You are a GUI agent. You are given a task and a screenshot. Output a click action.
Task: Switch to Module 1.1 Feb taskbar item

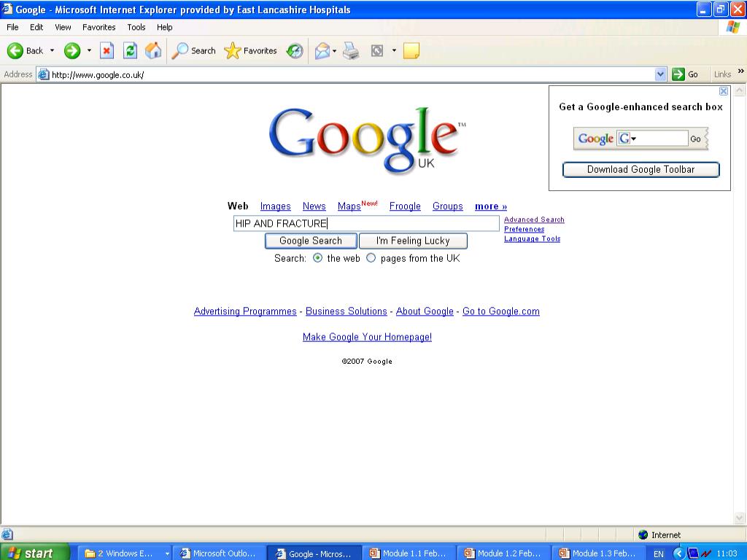409,553
